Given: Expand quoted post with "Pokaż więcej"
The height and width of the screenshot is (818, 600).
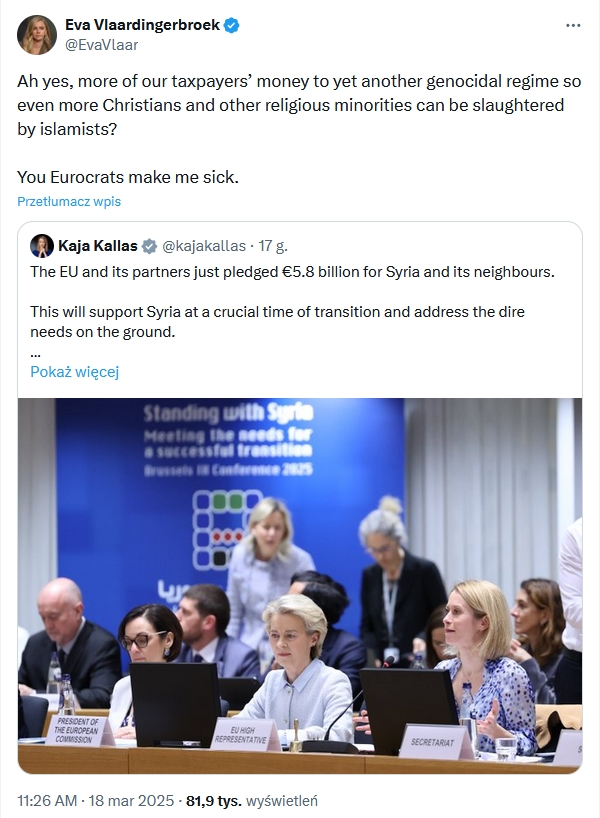Looking at the screenshot, I should (x=74, y=372).
